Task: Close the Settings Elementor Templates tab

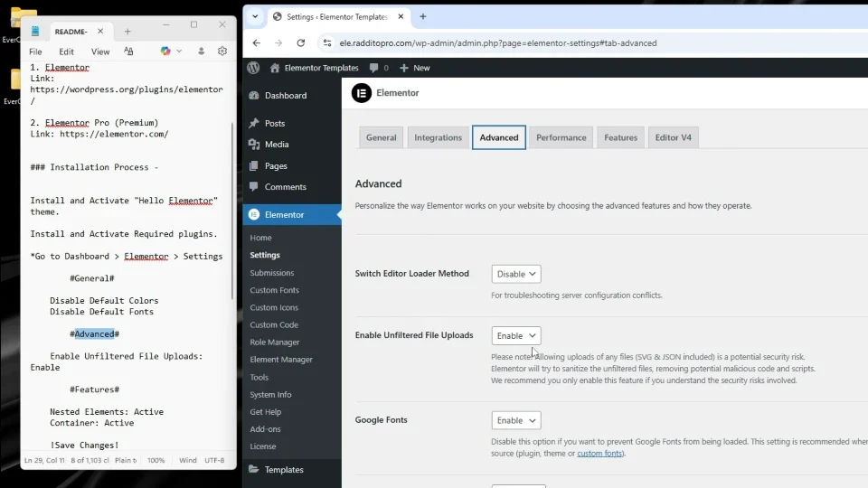Action: click(x=401, y=16)
